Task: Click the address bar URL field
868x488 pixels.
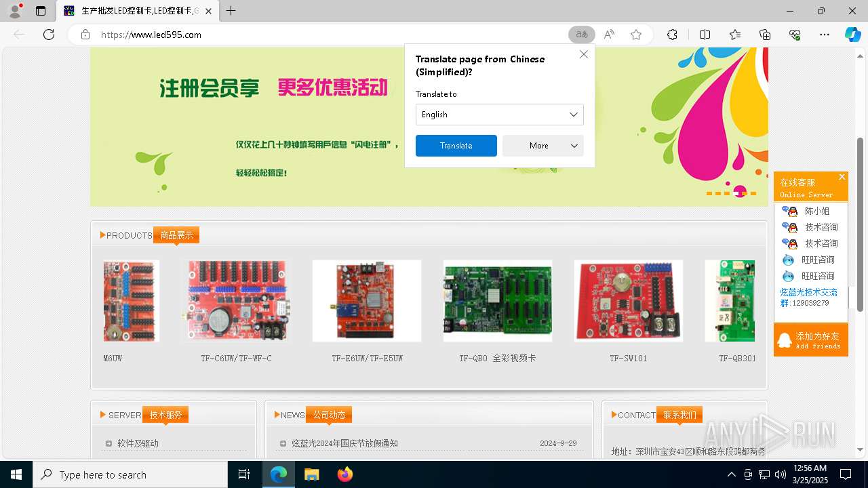Action: (x=325, y=35)
